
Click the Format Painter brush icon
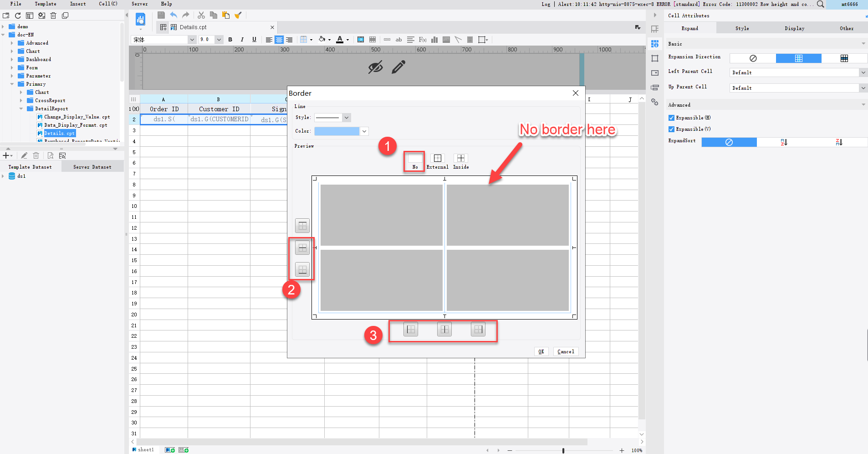coord(238,15)
